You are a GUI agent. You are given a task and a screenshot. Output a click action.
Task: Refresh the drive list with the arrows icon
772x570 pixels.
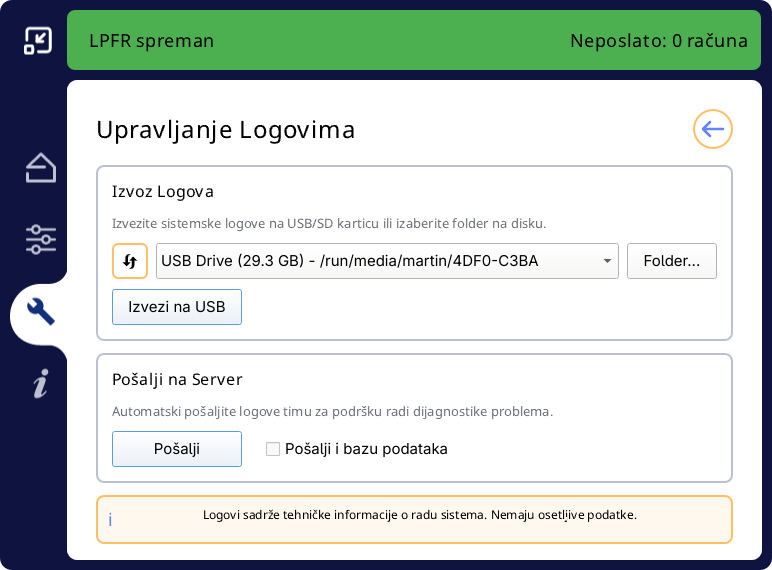130,261
